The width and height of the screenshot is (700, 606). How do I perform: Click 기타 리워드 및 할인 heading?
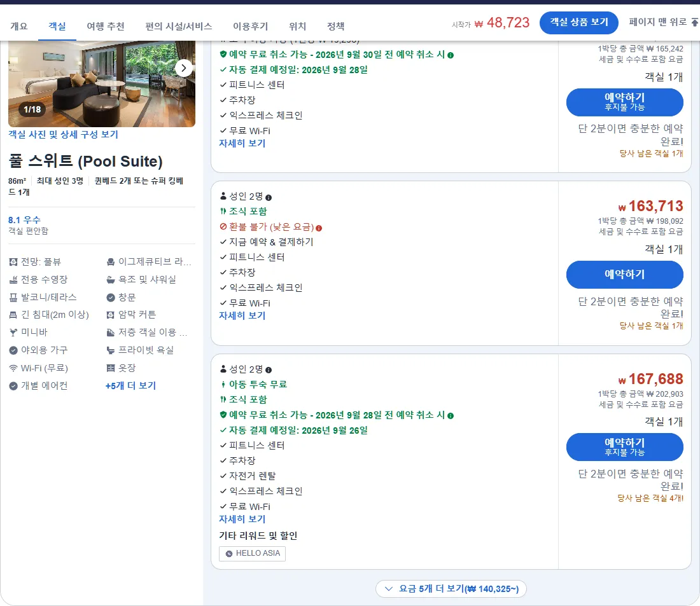(258, 535)
